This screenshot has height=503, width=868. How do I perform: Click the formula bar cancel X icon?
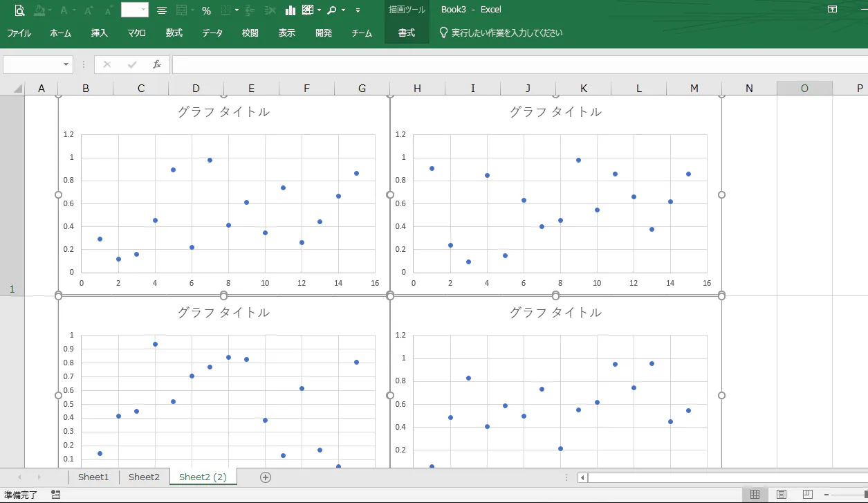tap(107, 64)
